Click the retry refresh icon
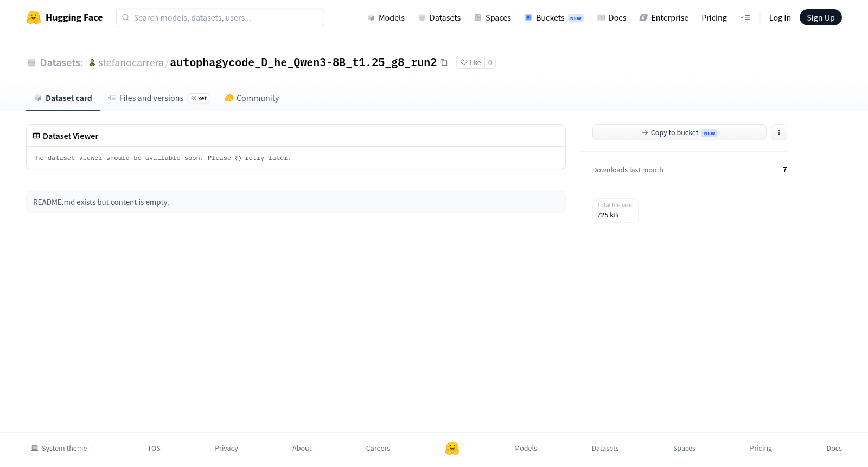 click(x=238, y=158)
